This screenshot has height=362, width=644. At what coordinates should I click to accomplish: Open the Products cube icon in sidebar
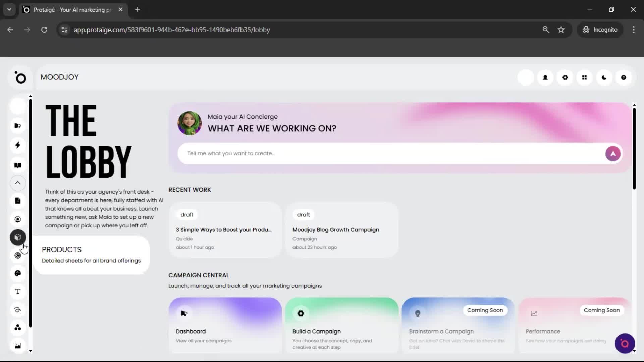18,237
